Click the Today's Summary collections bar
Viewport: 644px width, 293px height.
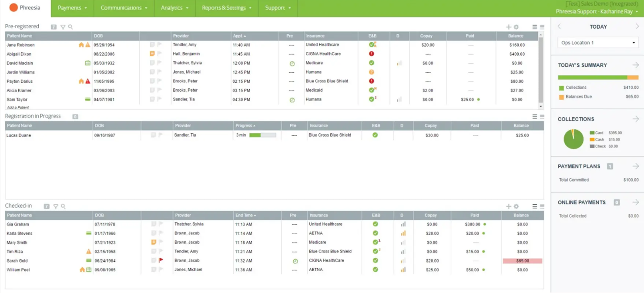point(598,77)
